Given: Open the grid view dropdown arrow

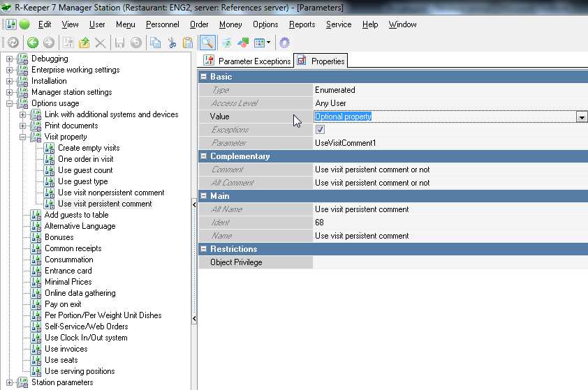Looking at the screenshot, I should click(x=268, y=43).
